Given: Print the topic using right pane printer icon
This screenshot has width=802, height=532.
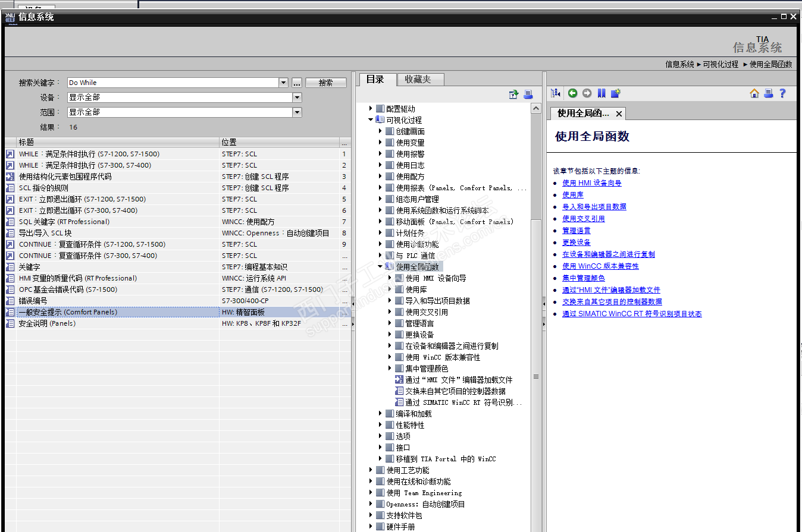Looking at the screenshot, I should point(768,93).
